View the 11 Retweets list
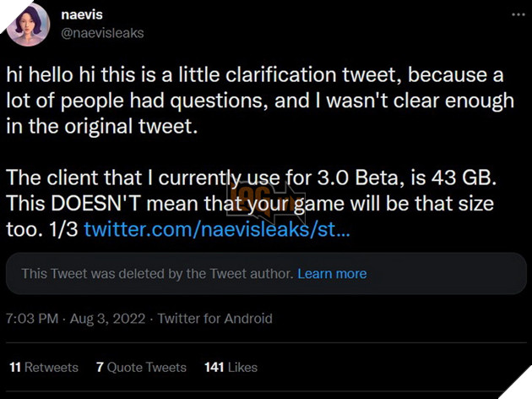The image size is (532, 399). 44,367
